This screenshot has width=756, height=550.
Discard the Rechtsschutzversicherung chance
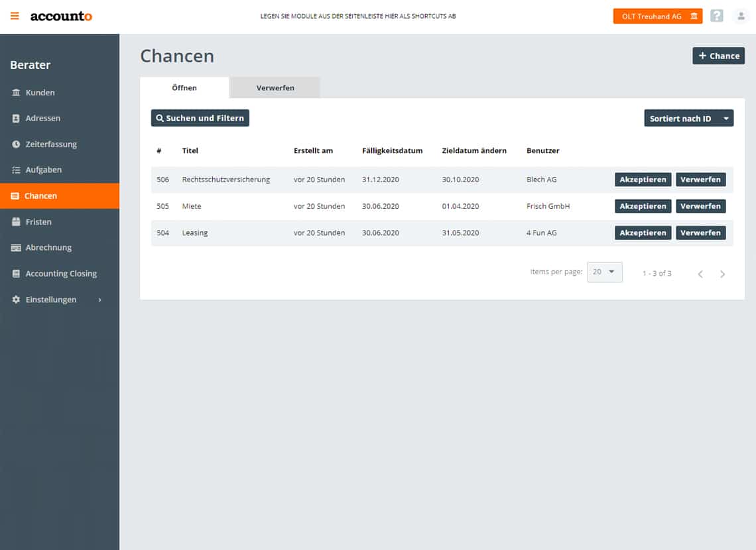(700, 180)
